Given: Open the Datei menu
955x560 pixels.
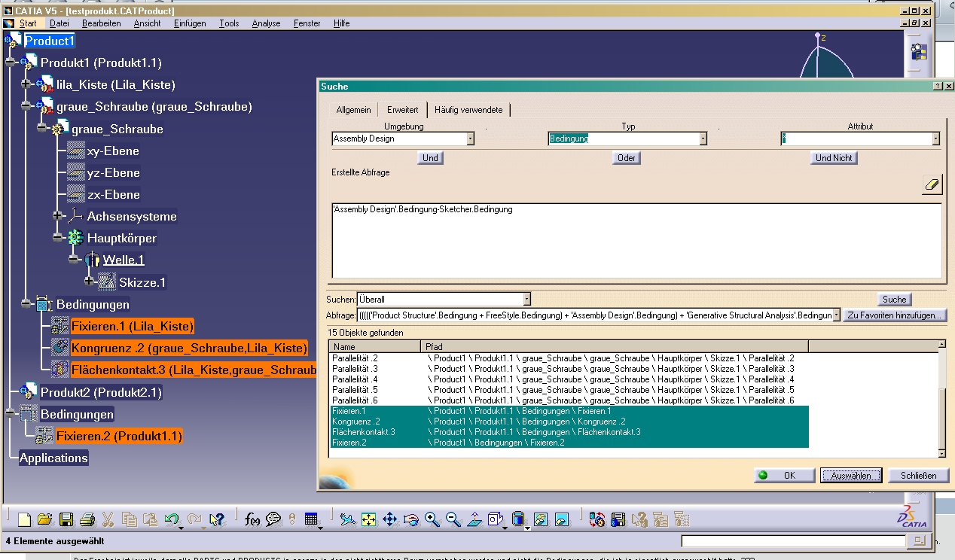Looking at the screenshot, I should (59, 23).
